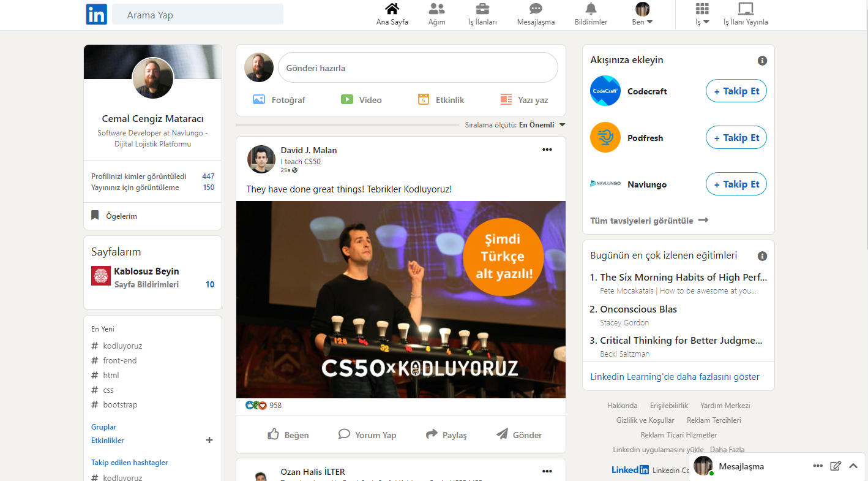
Task: Open options on David J. Malan's post
Action: 547,149
